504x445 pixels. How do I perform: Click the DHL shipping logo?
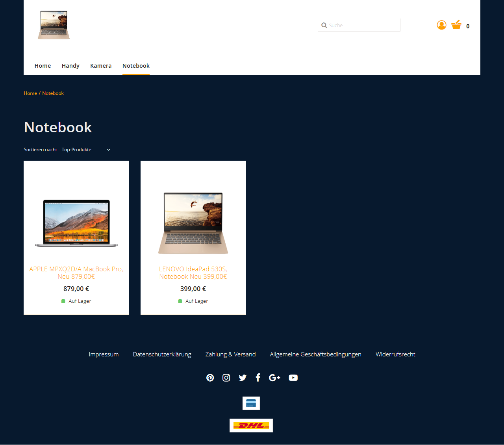[x=251, y=425]
